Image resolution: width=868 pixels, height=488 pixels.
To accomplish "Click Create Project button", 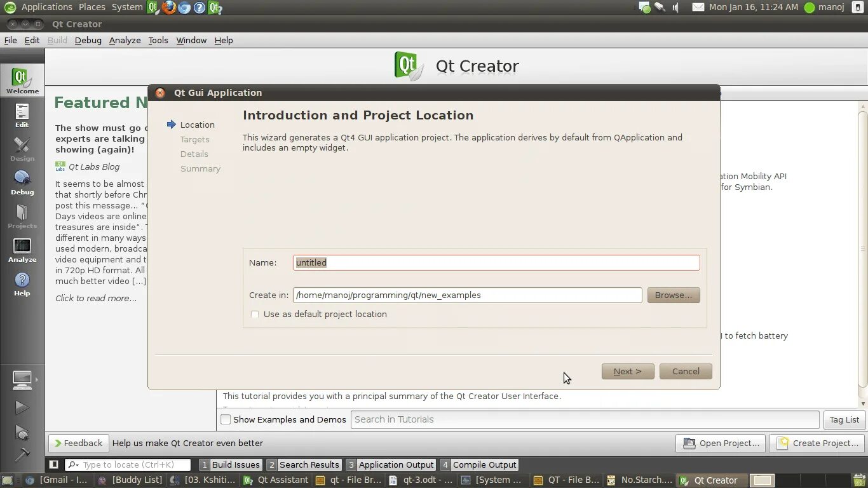I will tap(817, 443).
